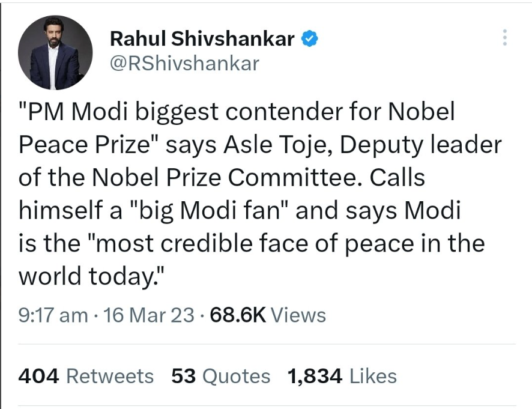This screenshot has height=409, width=532.
Task: Click the tweet's last line world today
Action: (x=92, y=276)
